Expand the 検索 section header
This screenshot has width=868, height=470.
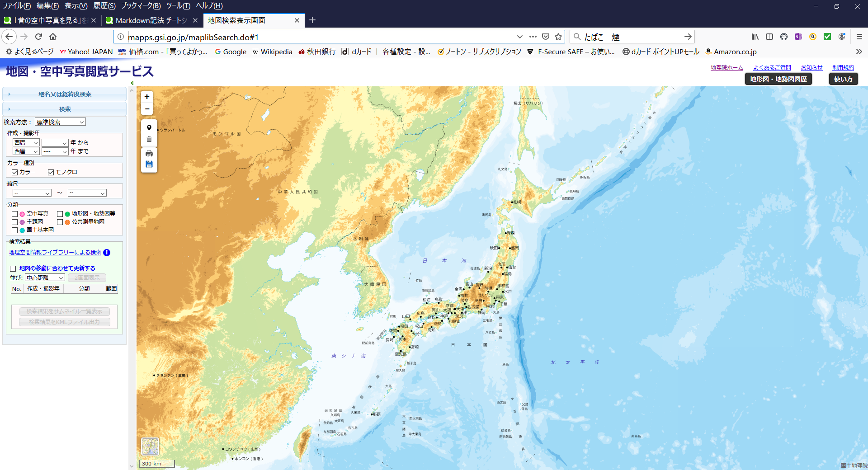pyautogui.click(x=65, y=109)
